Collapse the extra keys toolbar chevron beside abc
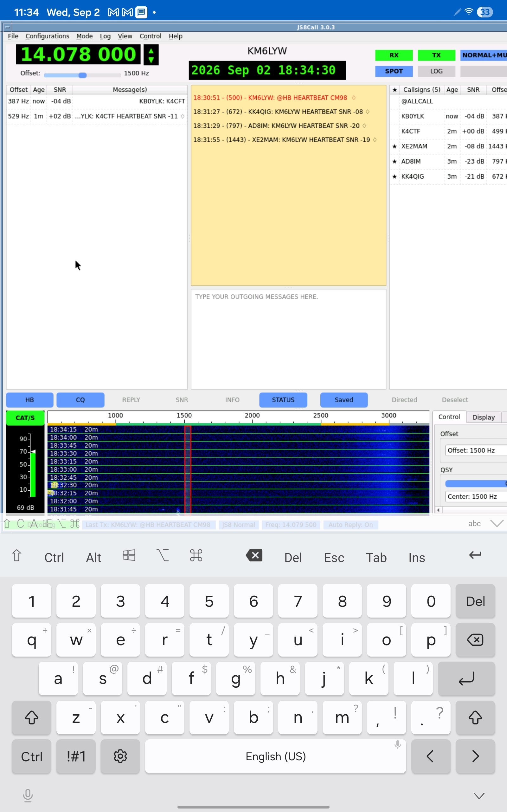The width and height of the screenshot is (507, 812). click(497, 523)
